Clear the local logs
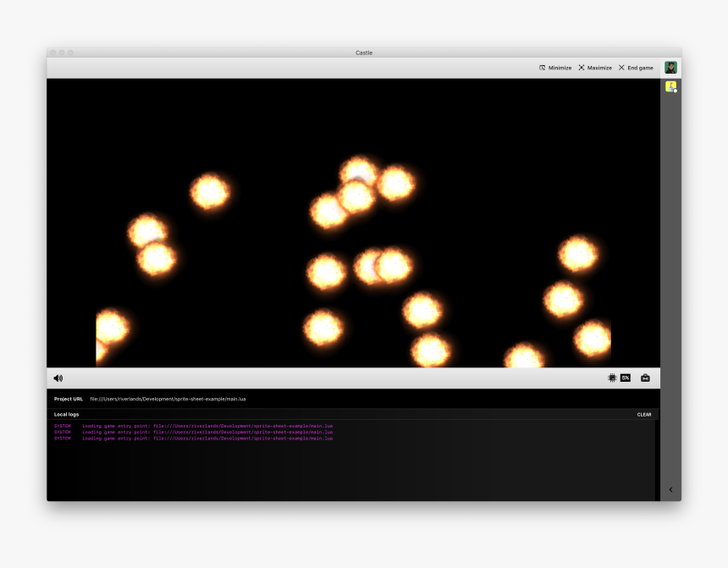 (644, 415)
